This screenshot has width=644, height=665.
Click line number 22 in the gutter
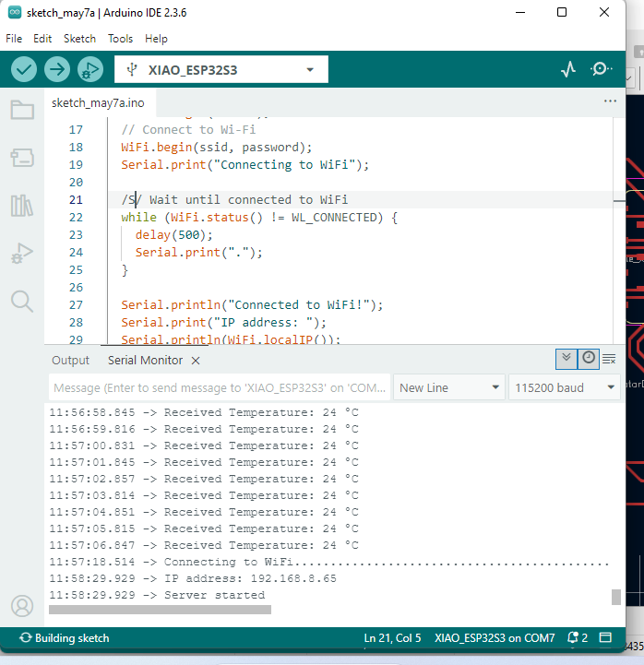point(76,217)
